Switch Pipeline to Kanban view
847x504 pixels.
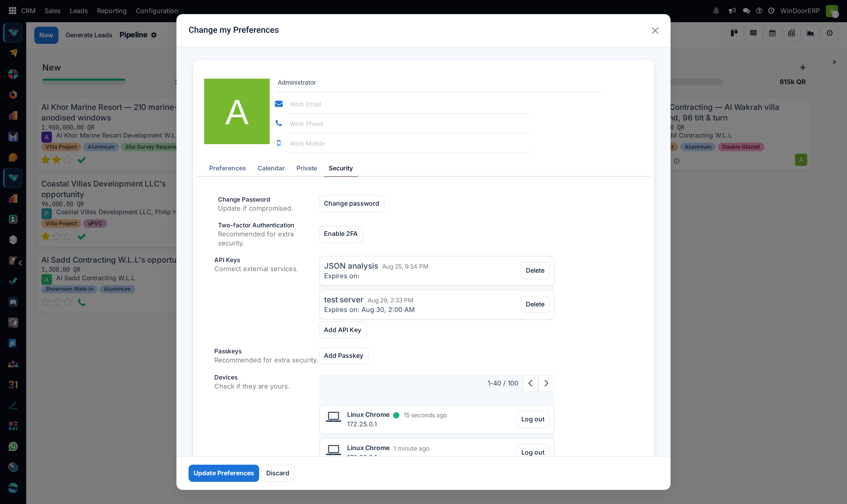[x=734, y=33]
